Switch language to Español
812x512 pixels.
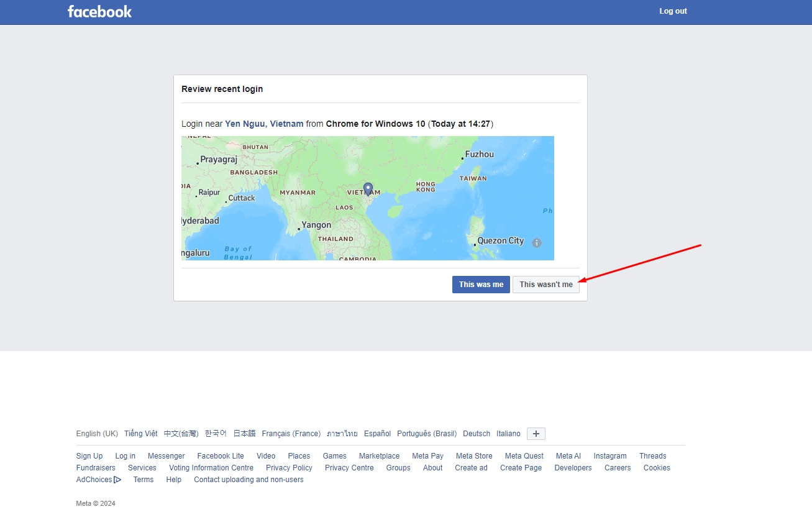coord(378,434)
